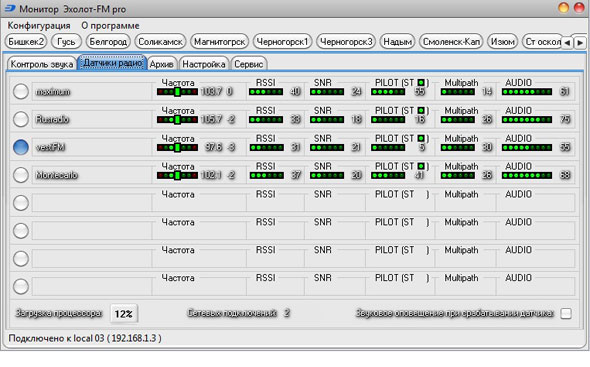Click the frequency value 97.6
Image resolution: width=590 pixels, height=367 pixels.
tap(214, 147)
